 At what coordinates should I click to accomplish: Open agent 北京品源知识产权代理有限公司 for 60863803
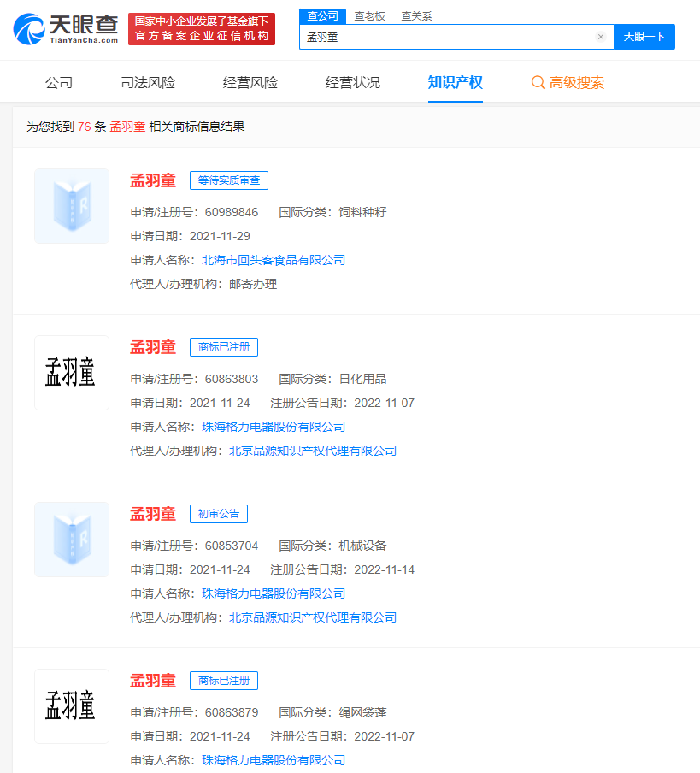[313, 451]
